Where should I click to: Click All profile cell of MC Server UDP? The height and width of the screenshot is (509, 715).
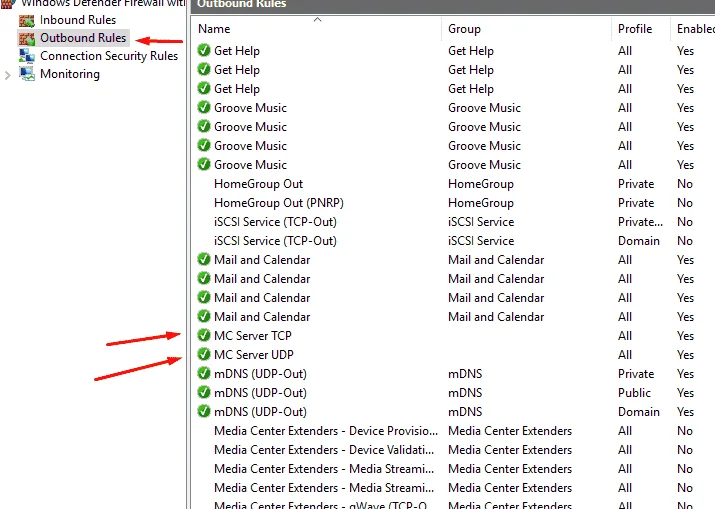tap(624, 355)
